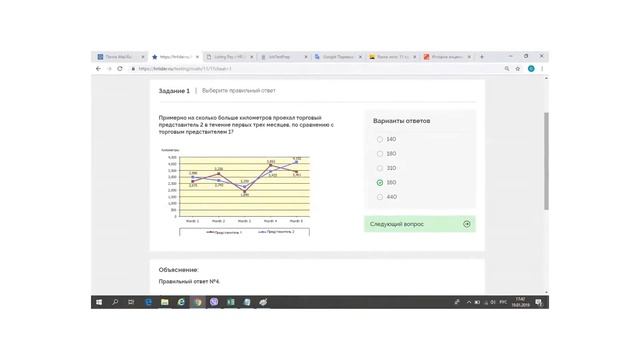Go to next question with Следующий вопрос

coord(420,224)
